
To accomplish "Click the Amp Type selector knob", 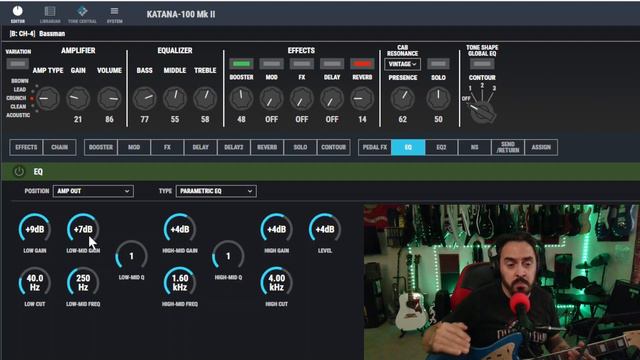I will (x=48, y=98).
